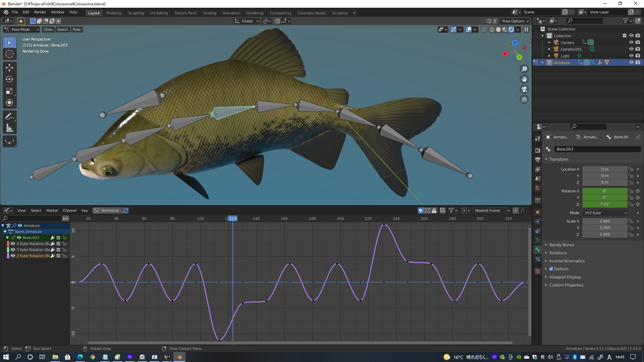Click the Pan view hand icon
Viewport: 644px width, 362px height.
(524, 79)
